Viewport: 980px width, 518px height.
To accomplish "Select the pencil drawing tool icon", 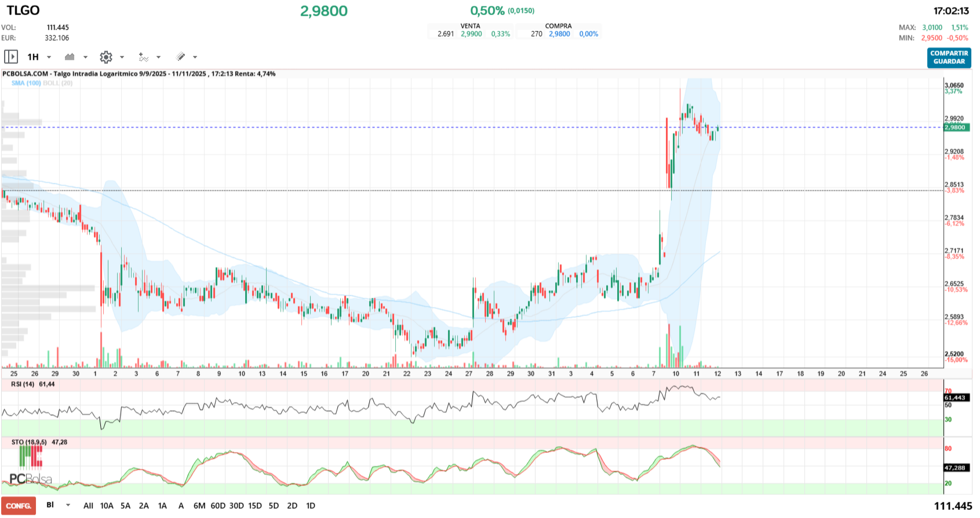I will click(x=181, y=57).
